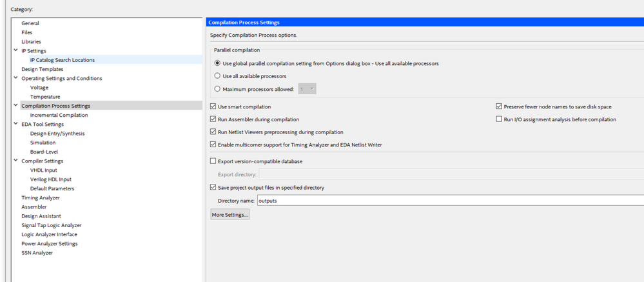Select VHDL Input under Compiler Settings
This screenshot has width=644, height=282.
[43, 170]
